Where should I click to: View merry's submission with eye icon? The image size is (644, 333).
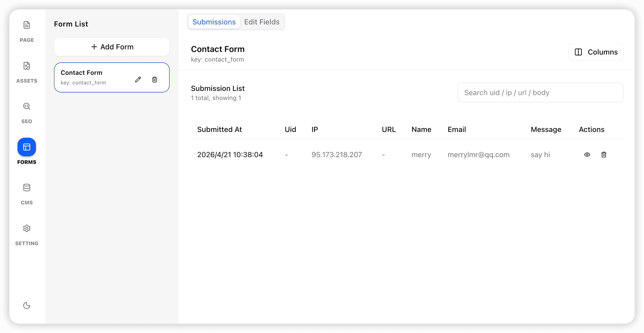pyautogui.click(x=587, y=155)
